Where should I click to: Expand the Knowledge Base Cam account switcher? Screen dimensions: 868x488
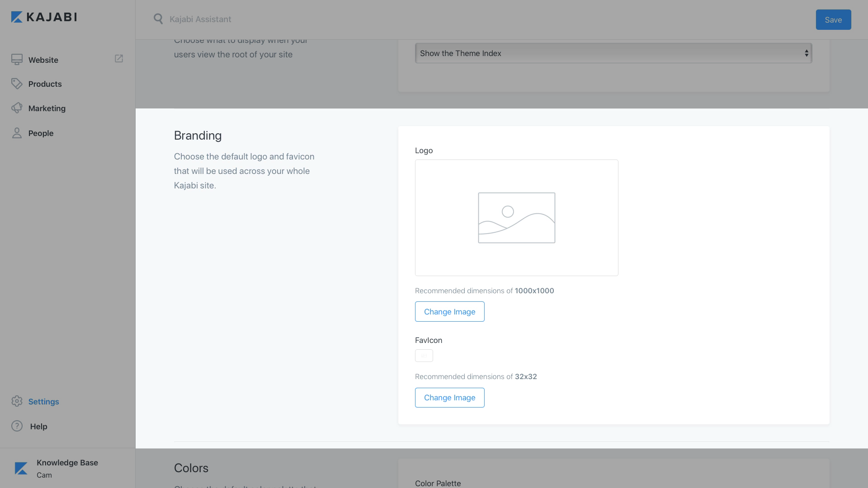67,468
